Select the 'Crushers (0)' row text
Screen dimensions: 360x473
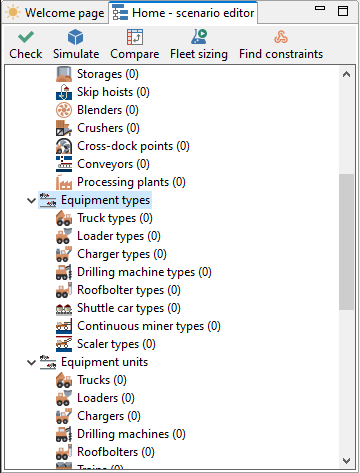tap(108, 128)
